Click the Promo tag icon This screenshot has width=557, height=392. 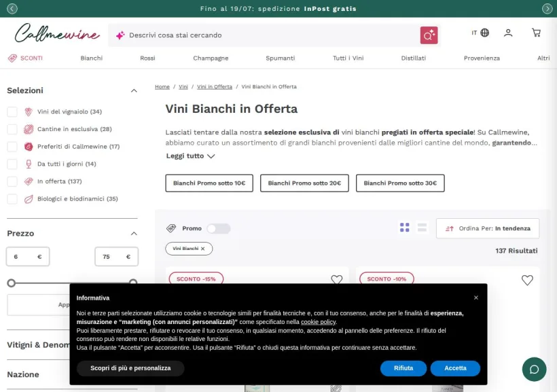click(171, 228)
